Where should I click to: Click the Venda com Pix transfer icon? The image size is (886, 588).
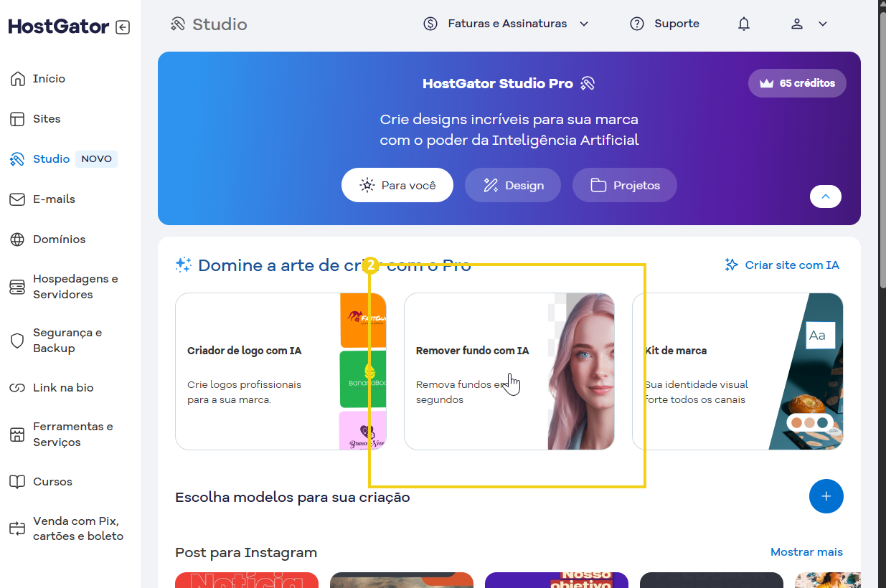point(17,528)
